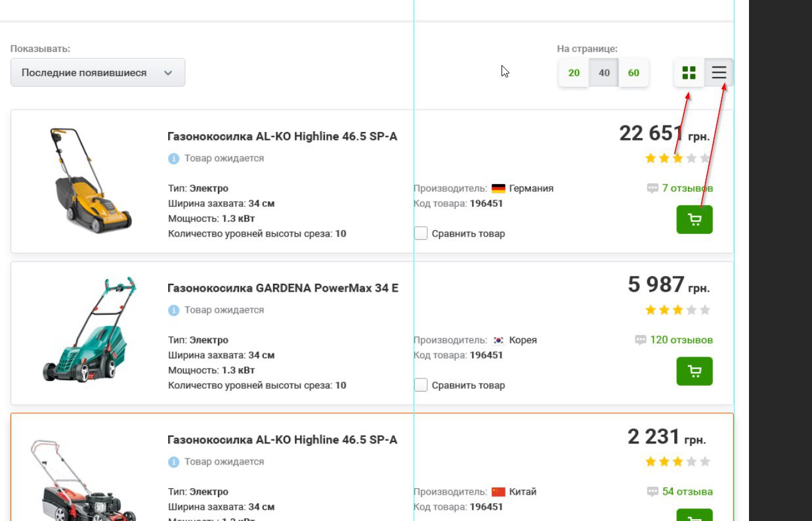Screen dimensions: 812x521
Task: Click Количество уровней высоты среза in the GARDENA row
Action: click(257, 386)
